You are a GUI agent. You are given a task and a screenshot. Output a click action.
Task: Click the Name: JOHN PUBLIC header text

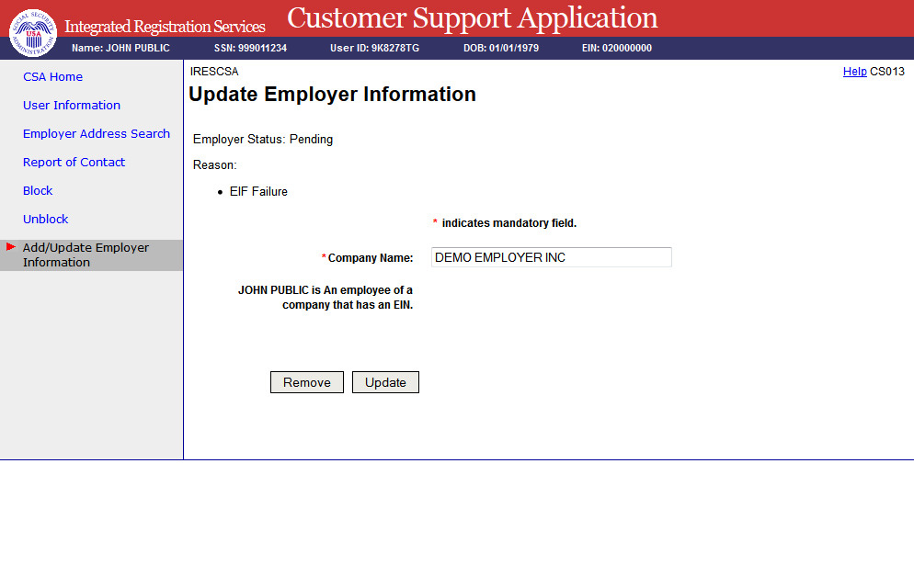(x=120, y=49)
